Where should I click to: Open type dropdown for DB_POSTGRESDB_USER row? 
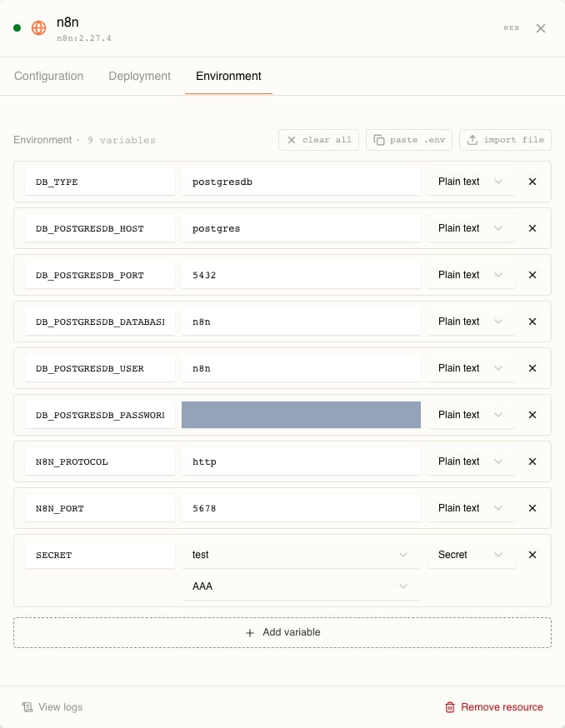point(471,368)
